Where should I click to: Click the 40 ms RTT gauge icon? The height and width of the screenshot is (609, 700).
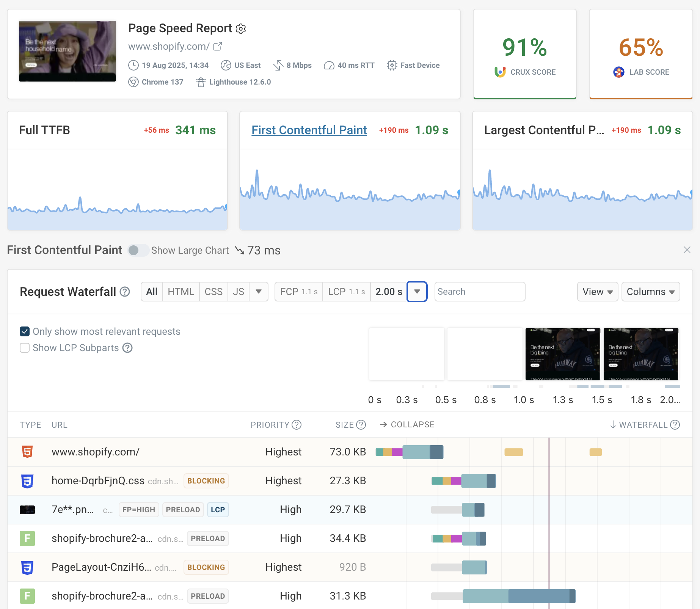coord(329,65)
